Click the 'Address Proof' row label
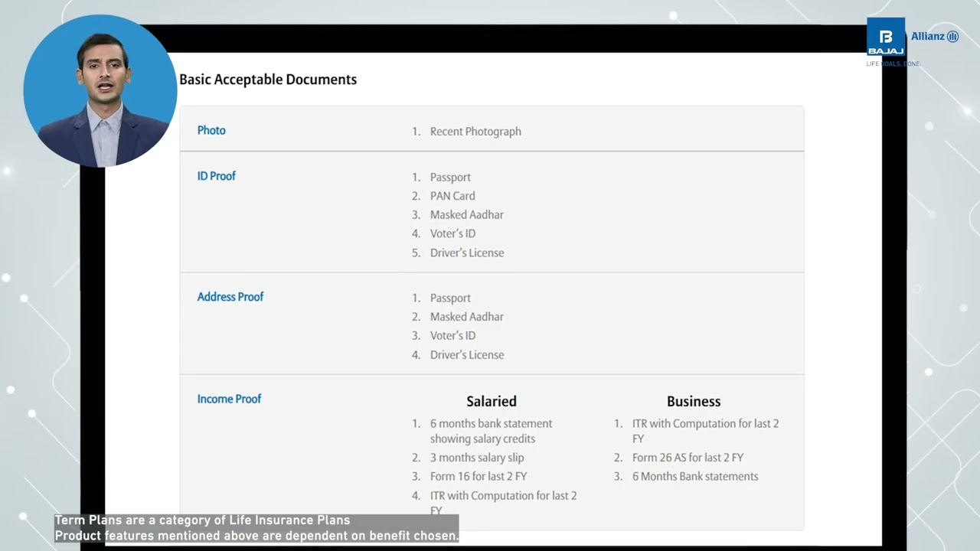This screenshot has height=551, width=980. [x=230, y=297]
